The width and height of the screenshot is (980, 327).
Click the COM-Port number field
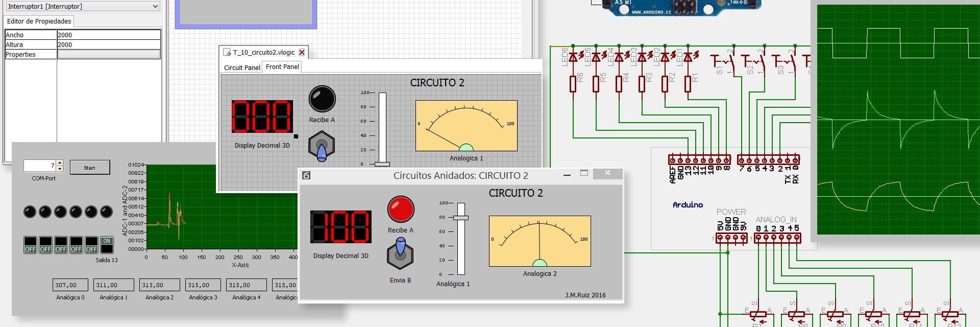[x=40, y=166]
